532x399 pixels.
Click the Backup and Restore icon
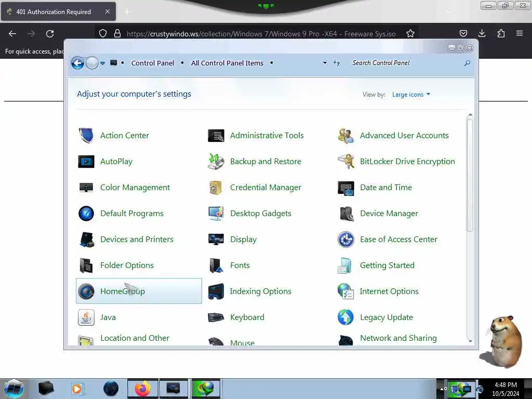point(216,162)
